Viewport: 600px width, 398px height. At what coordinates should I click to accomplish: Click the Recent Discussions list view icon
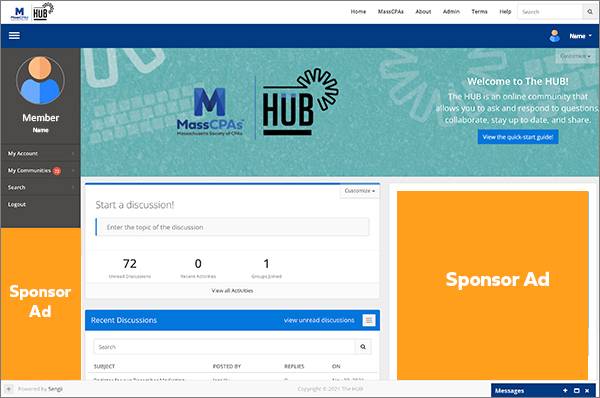[369, 320]
